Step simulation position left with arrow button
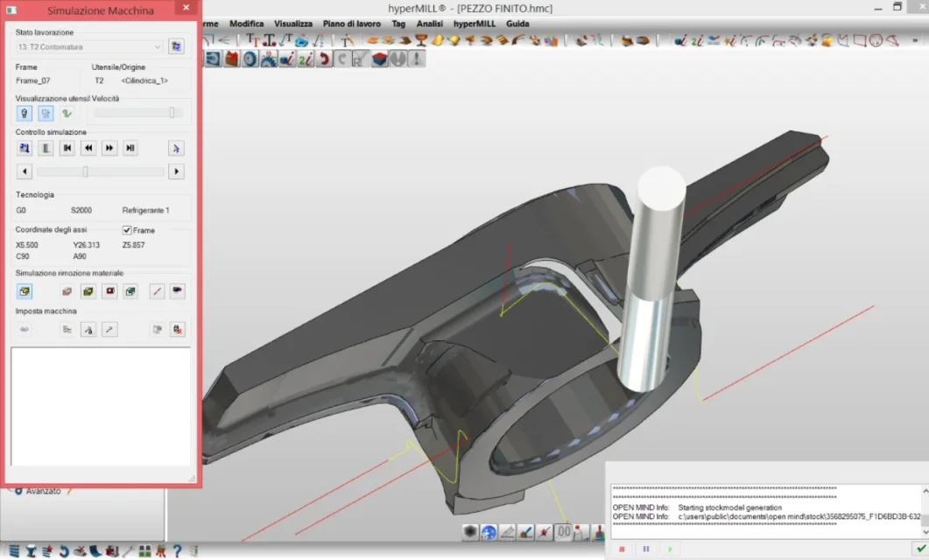 pos(25,171)
